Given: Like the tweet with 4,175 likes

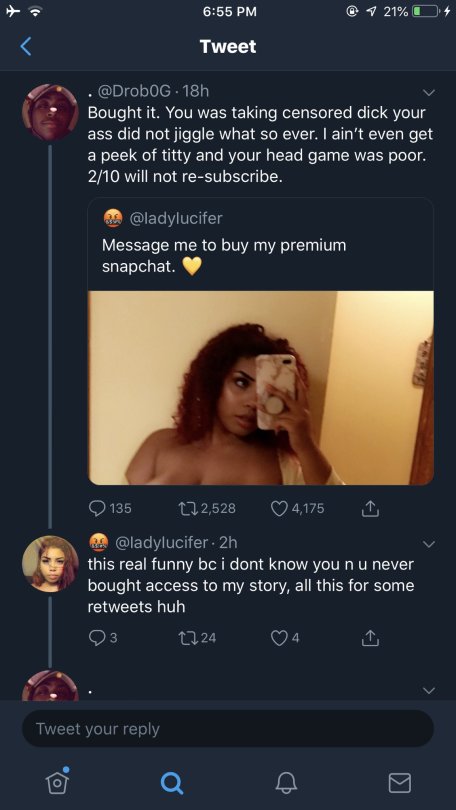Looking at the screenshot, I should coord(279,508).
